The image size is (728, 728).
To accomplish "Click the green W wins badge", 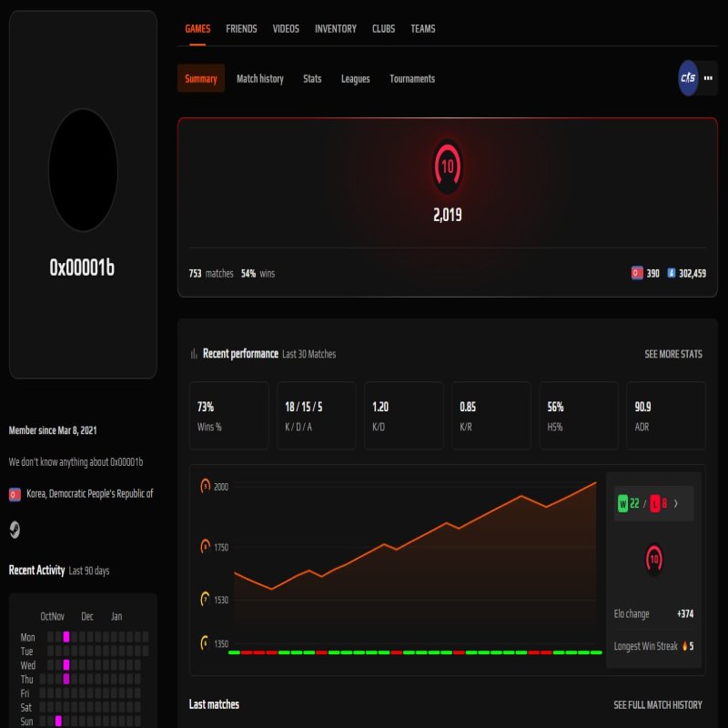I will (622, 503).
